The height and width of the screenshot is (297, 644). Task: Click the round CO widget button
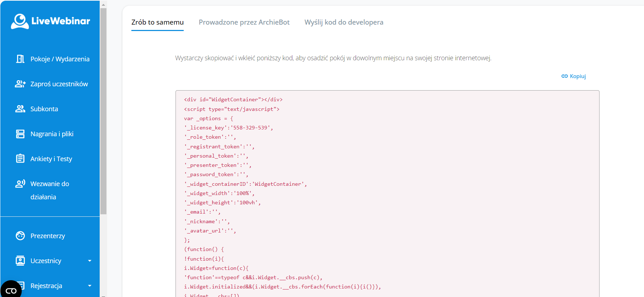[x=11, y=290]
